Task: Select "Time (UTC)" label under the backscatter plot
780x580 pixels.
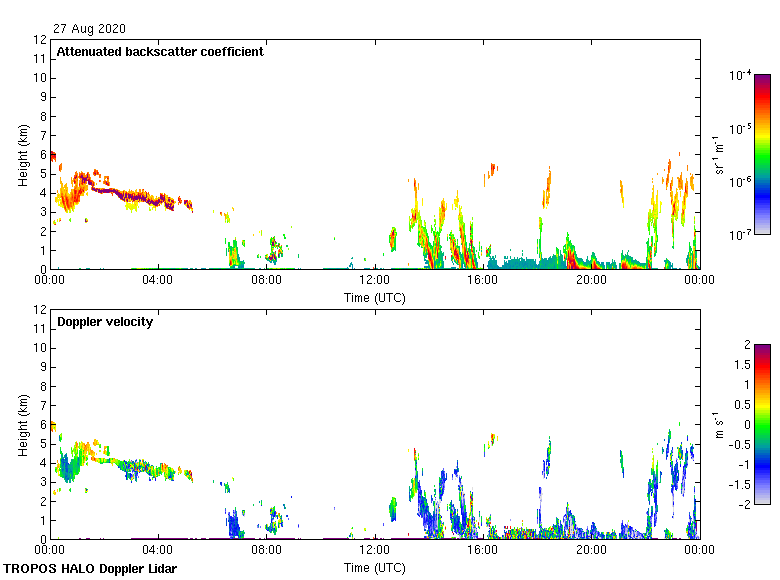Action: (x=375, y=297)
